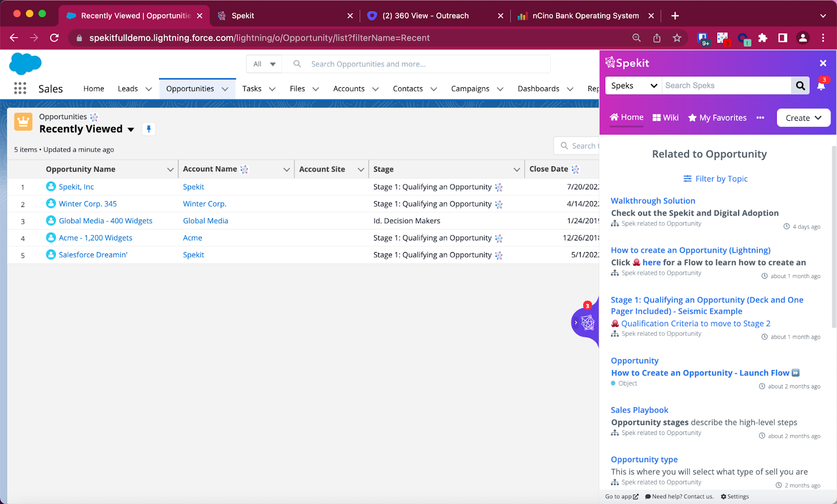Click Go to app link in Spekit footer
837x504 pixels.
(x=621, y=497)
